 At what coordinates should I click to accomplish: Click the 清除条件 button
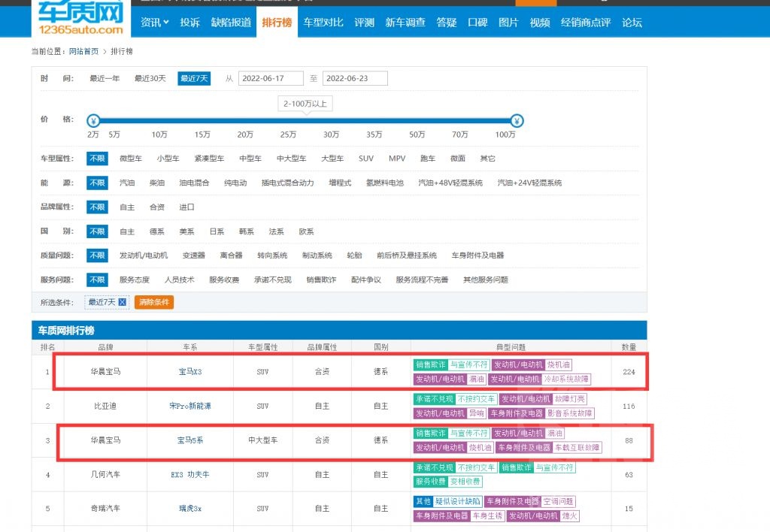(154, 302)
